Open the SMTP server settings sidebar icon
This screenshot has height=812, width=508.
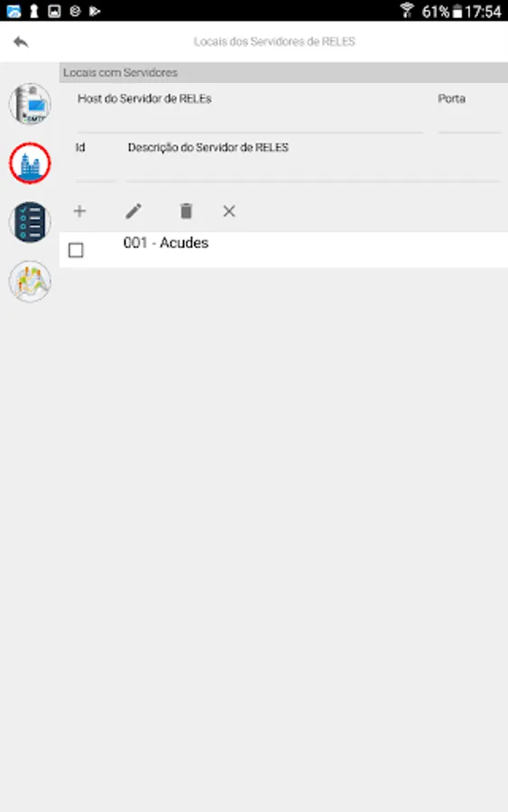point(30,104)
